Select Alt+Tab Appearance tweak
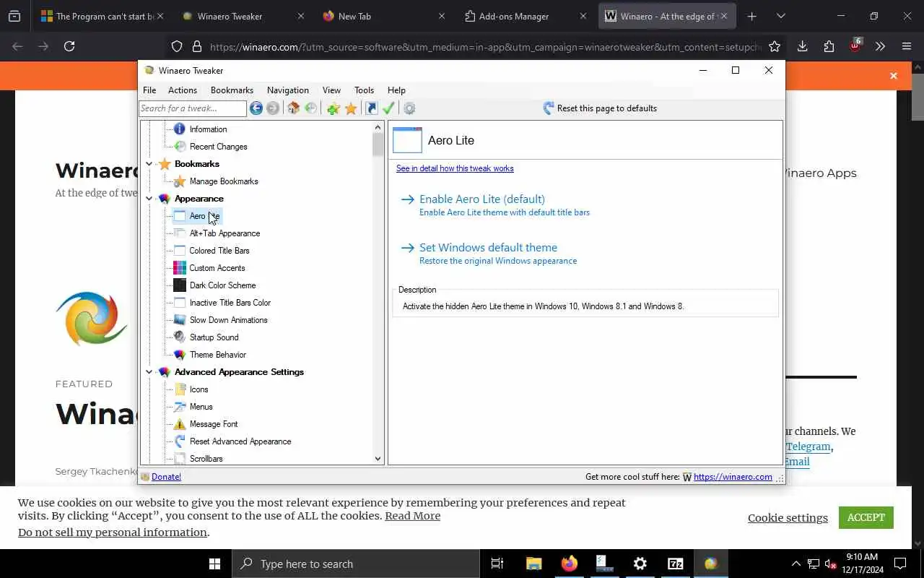This screenshot has width=924, height=578. click(225, 233)
